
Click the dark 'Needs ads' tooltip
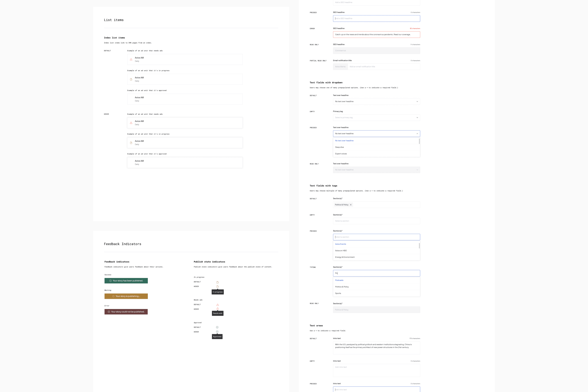(217, 313)
